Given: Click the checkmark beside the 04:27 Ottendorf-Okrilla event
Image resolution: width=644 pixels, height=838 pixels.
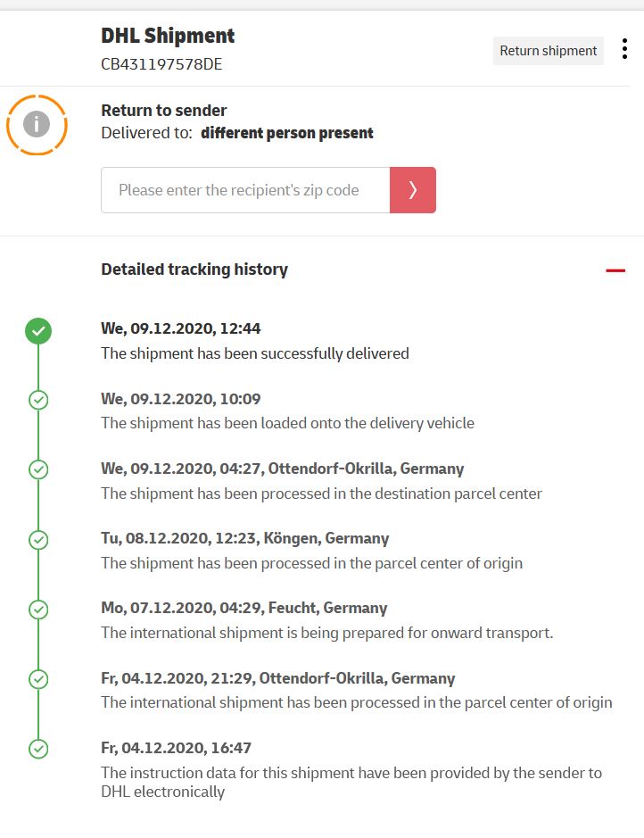Looking at the screenshot, I should point(38,469).
